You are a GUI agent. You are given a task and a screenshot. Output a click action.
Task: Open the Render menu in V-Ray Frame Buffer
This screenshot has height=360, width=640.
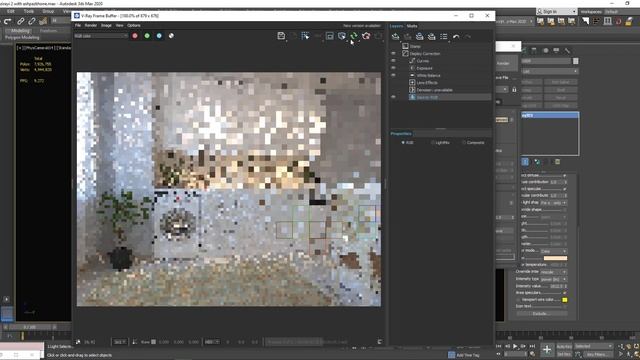[91, 25]
